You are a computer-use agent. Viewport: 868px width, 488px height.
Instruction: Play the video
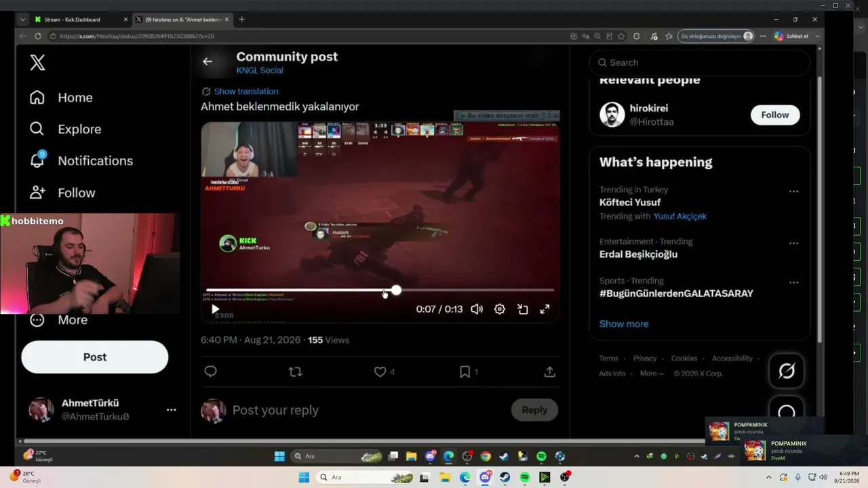coord(215,309)
